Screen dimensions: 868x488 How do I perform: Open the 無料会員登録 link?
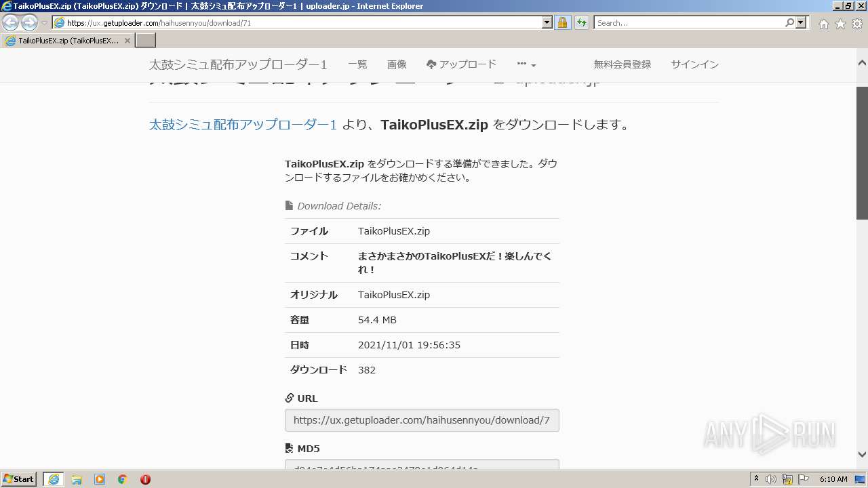point(623,64)
